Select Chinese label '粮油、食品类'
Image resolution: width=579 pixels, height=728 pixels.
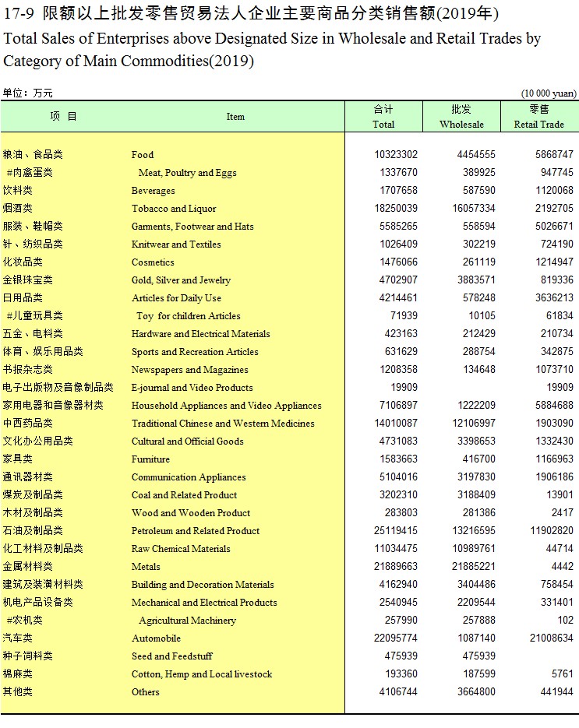[33, 155]
